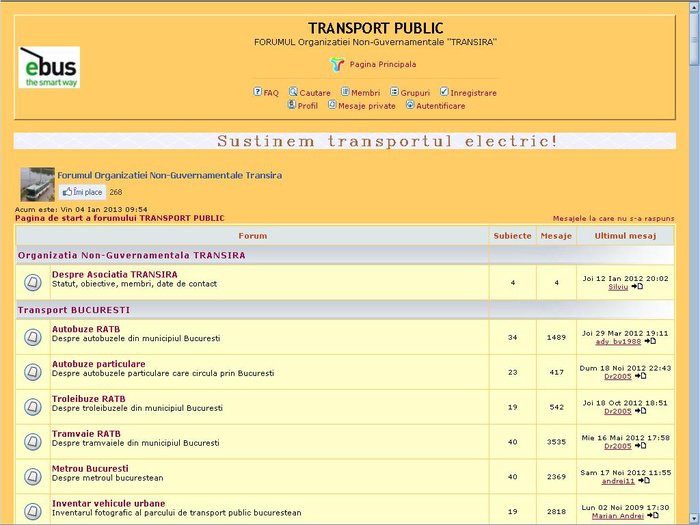The image size is (700, 525).
Task: Go to latest post icon next to Silviu
Action: click(637, 287)
